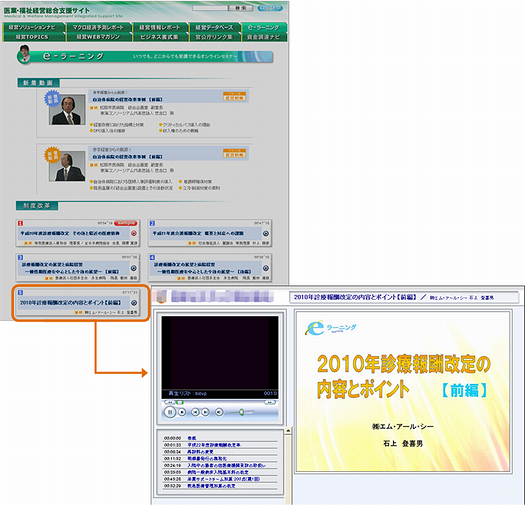The image size is (525, 505).
Task: Click the chapter list scroll-up arrow
Action: [x=288, y=431]
